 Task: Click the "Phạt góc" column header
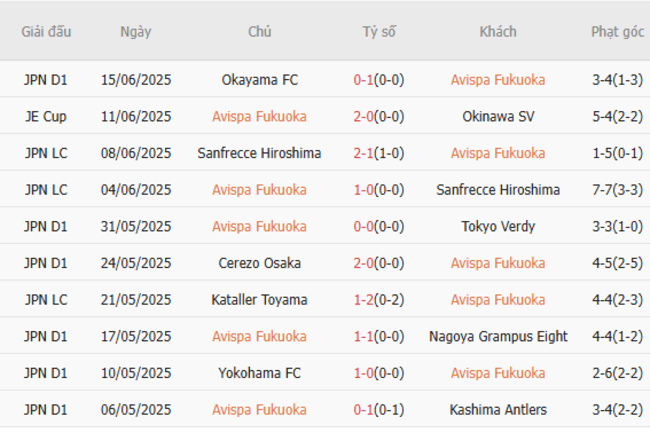click(x=617, y=32)
